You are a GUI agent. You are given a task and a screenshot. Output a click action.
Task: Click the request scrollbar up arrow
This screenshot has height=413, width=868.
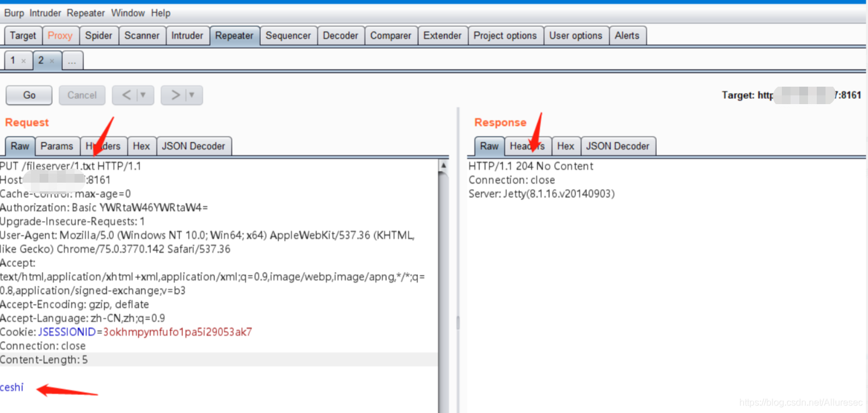tap(444, 165)
